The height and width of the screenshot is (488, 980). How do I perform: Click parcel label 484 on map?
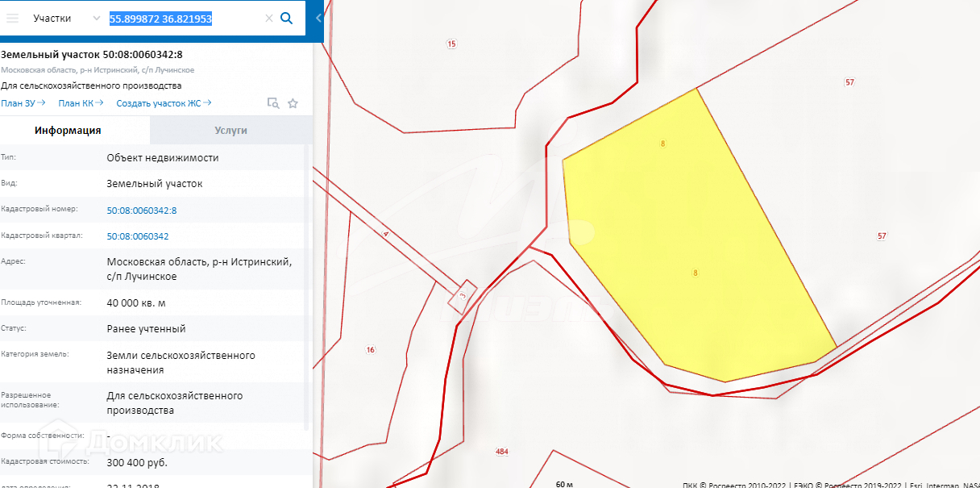[502, 452]
